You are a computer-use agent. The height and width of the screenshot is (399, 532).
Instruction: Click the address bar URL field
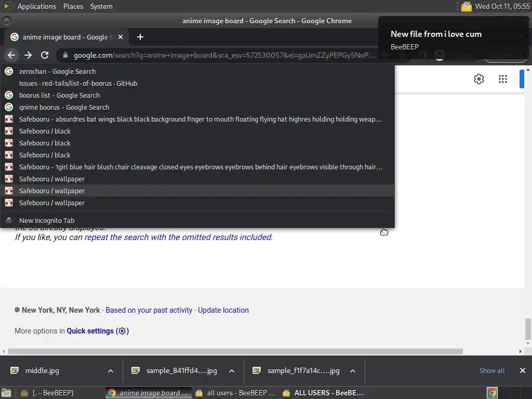(224, 55)
